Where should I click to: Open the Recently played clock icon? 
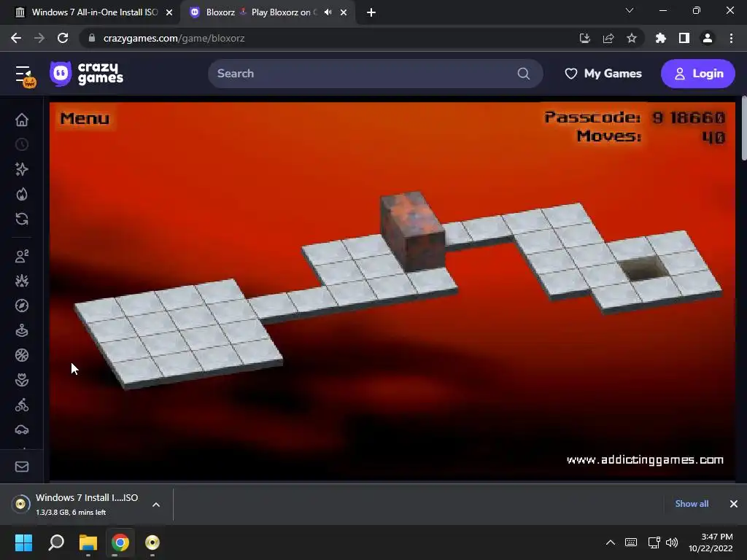pyautogui.click(x=22, y=144)
